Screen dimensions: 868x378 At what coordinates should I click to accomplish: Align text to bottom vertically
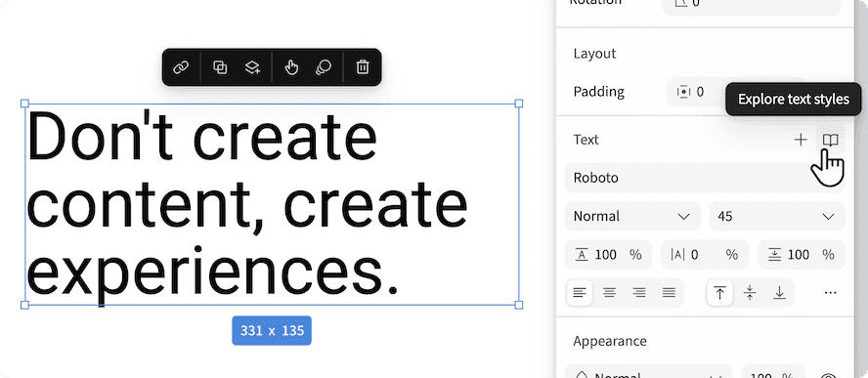tap(779, 293)
